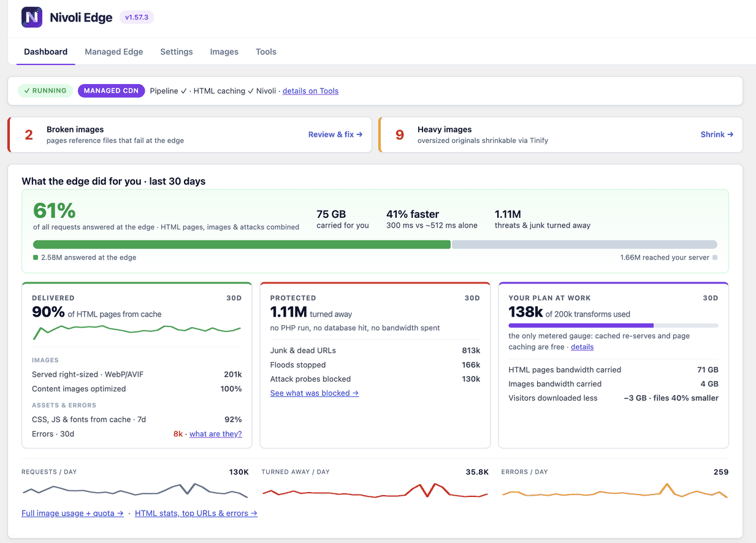This screenshot has height=543, width=756.
Task: Go to the Images tab
Action: click(x=224, y=52)
